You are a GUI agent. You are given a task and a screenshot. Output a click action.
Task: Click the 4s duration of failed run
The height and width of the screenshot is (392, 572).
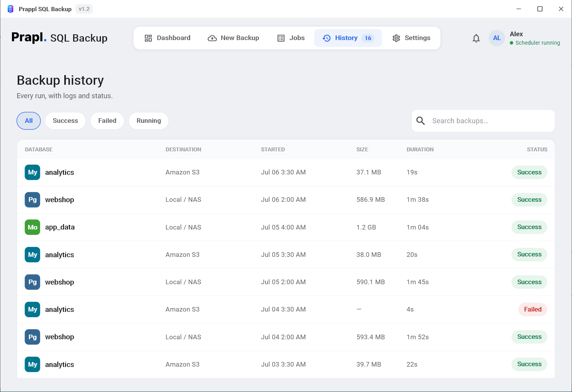pyautogui.click(x=410, y=309)
